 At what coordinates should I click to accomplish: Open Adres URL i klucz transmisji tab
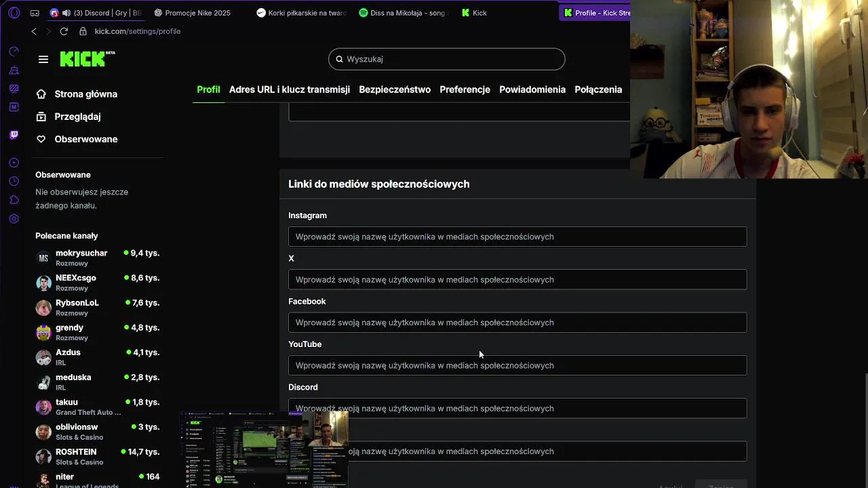click(x=290, y=89)
